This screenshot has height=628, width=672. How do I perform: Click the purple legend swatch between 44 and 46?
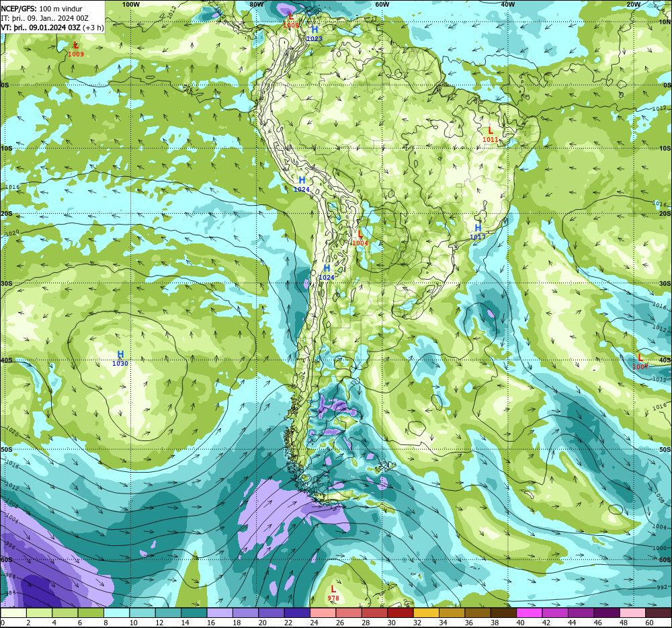[x=581, y=613]
